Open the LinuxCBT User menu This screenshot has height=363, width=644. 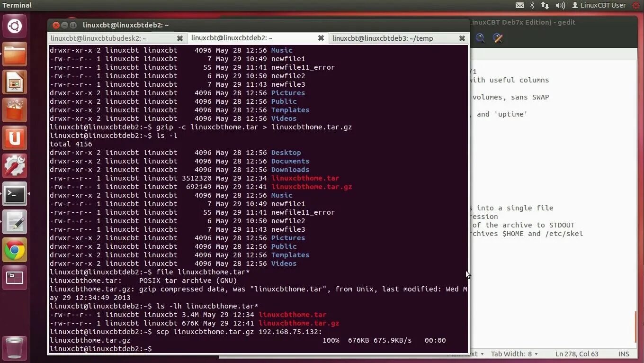point(599,5)
